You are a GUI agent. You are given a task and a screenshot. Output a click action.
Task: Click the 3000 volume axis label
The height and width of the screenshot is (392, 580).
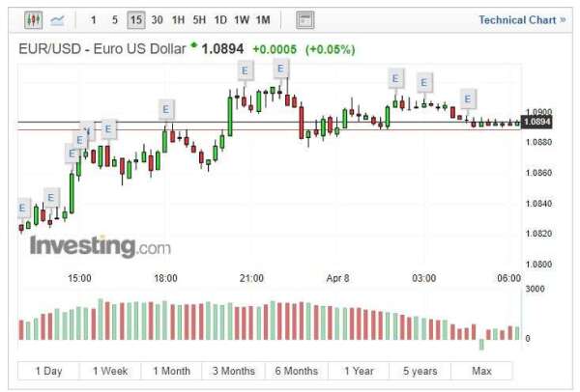[x=536, y=289]
